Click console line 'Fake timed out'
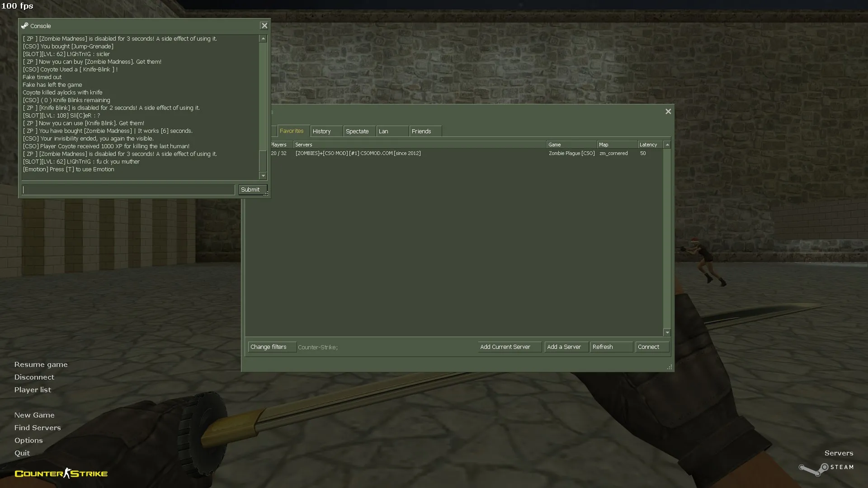 pyautogui.click(x=42, y=77)
